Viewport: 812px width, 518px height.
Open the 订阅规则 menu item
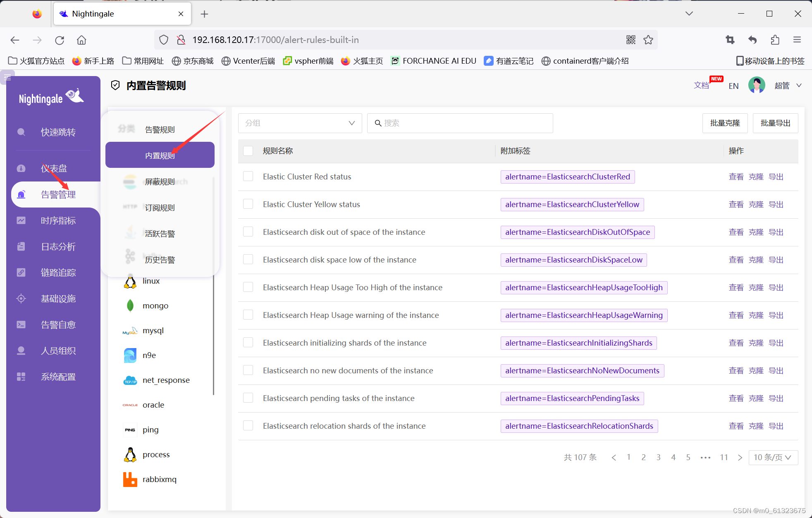[160, 208]
